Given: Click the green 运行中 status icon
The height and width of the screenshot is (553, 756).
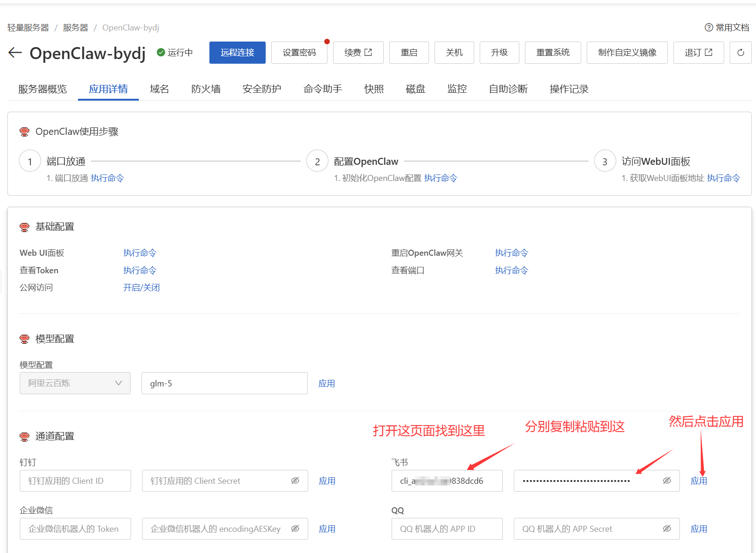Looking at the screenshot, I should tap(161, 52).
